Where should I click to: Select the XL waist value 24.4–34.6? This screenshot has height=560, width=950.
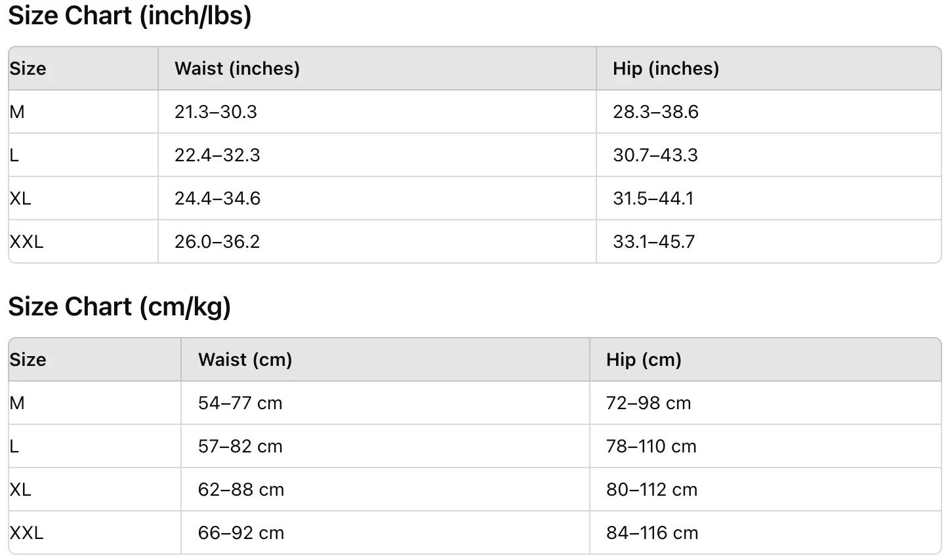click(x=217, y=198)
